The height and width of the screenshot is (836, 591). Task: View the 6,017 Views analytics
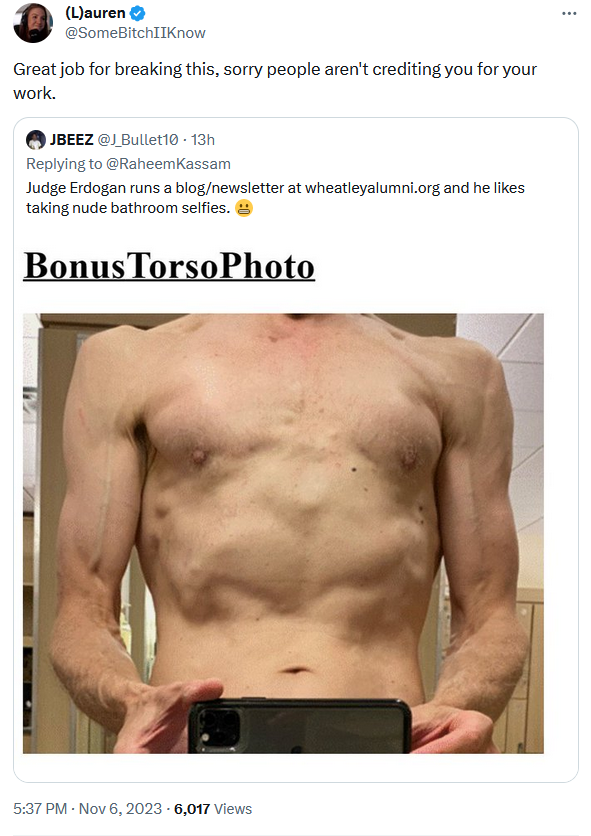click(x=213, y=809)
